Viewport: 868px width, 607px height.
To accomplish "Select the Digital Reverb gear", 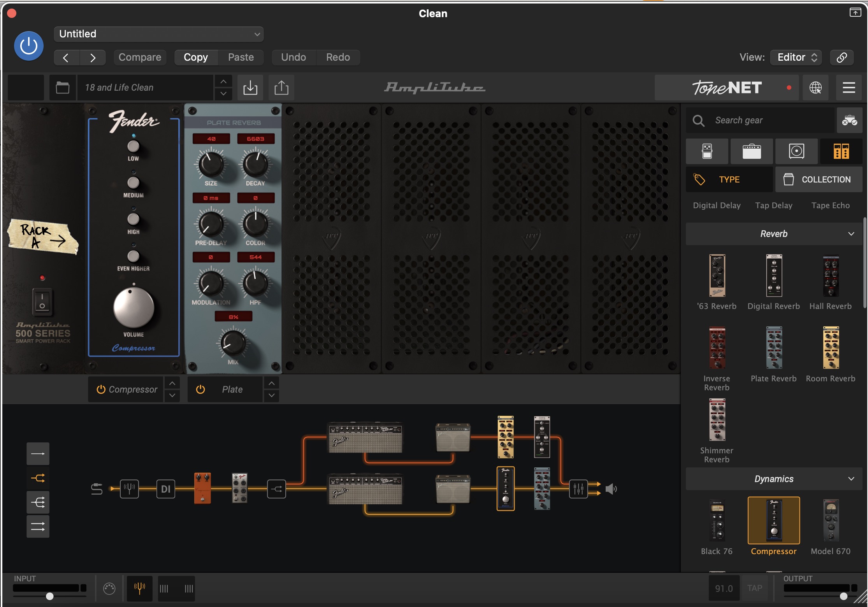I will (774, 282).
